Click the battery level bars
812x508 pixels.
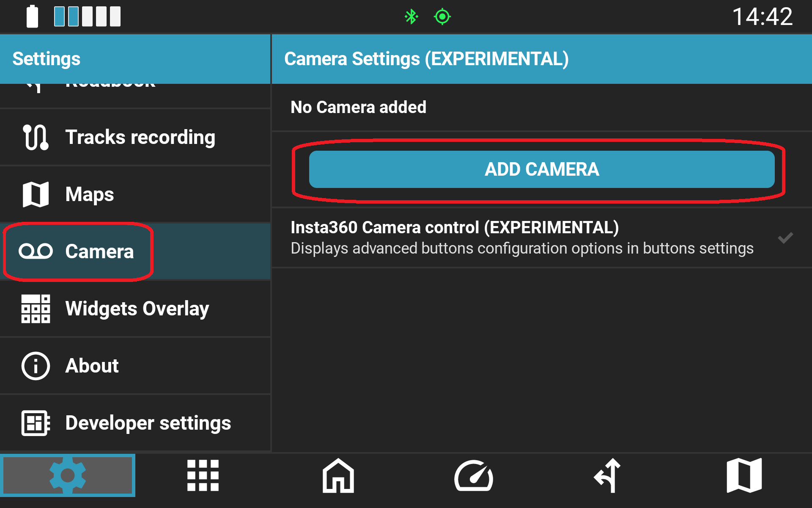pos(88,17)
